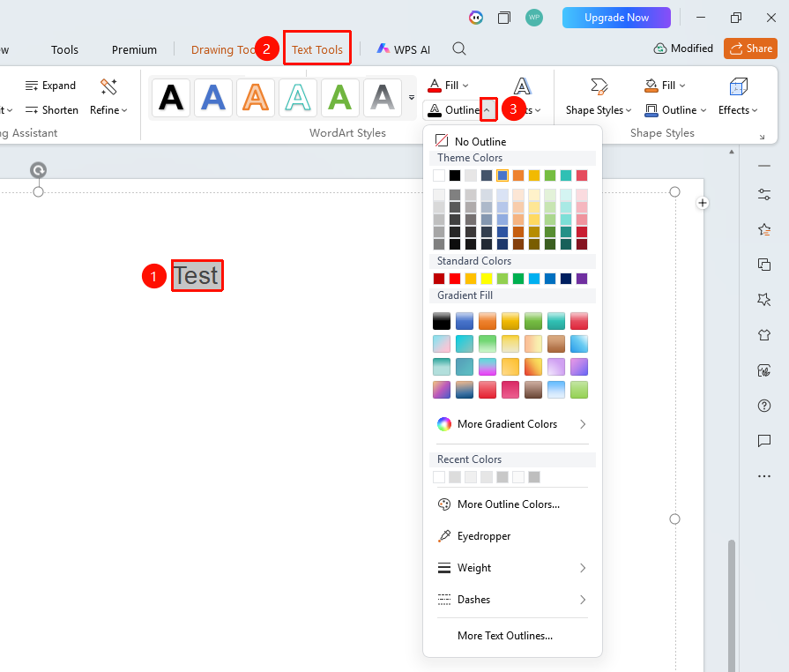This screenshot has width=789, height=672.
Task: Open the Dashes submenu
Action: [512, 600]
